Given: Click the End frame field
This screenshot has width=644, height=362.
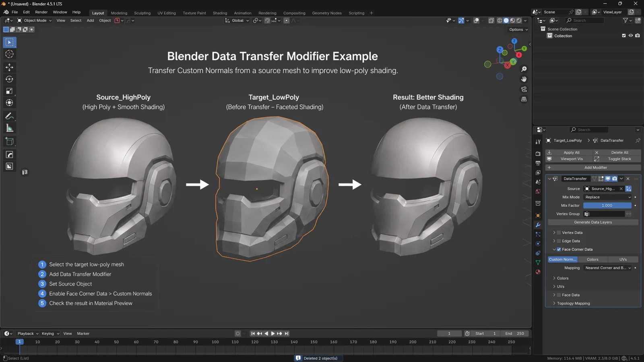Looking at the screenshot, I should pyautogui.click(x=515, y=333).
